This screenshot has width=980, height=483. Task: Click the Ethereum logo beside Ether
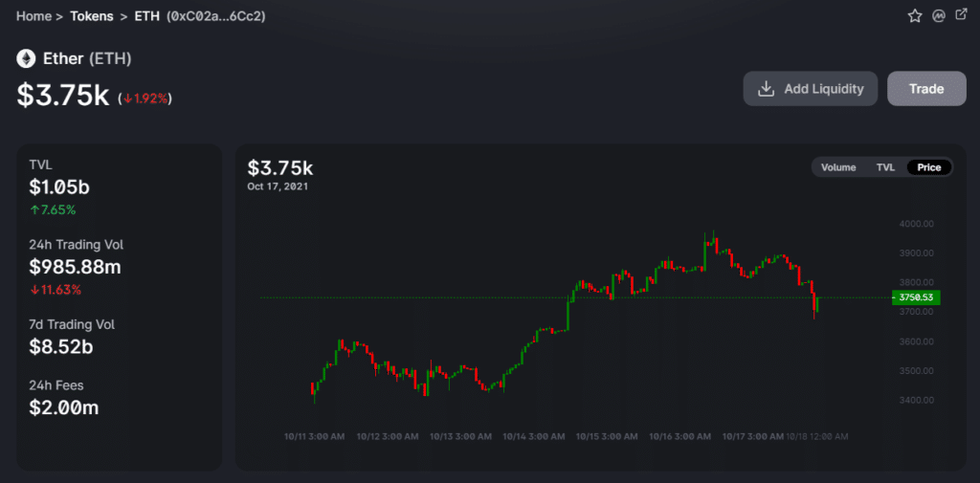point(26,59)
